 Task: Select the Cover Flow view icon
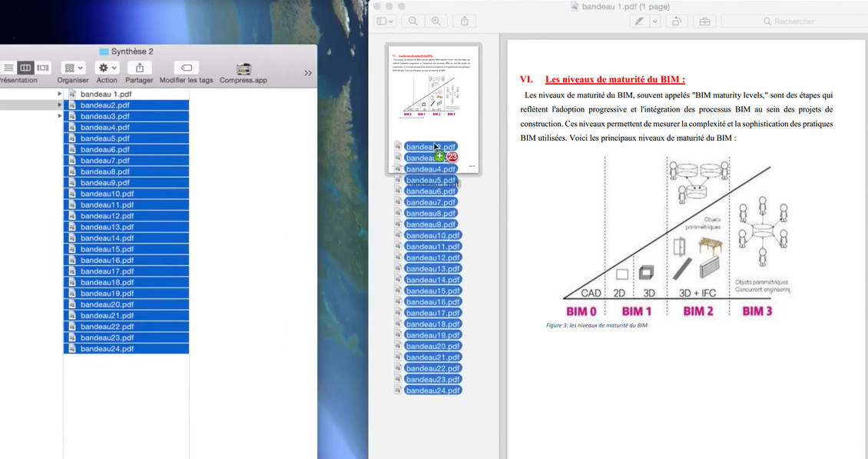41,68
